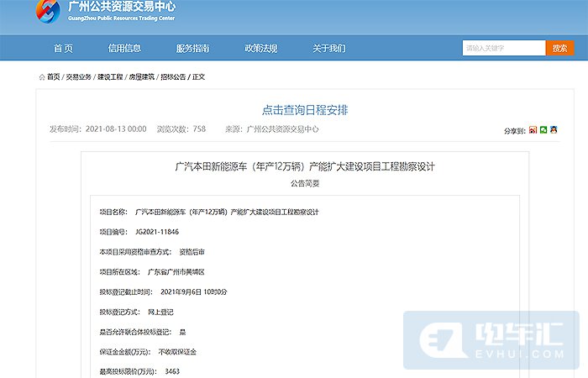
Task: Click the 网上登记 registration method value
Action: pos(160,312)
